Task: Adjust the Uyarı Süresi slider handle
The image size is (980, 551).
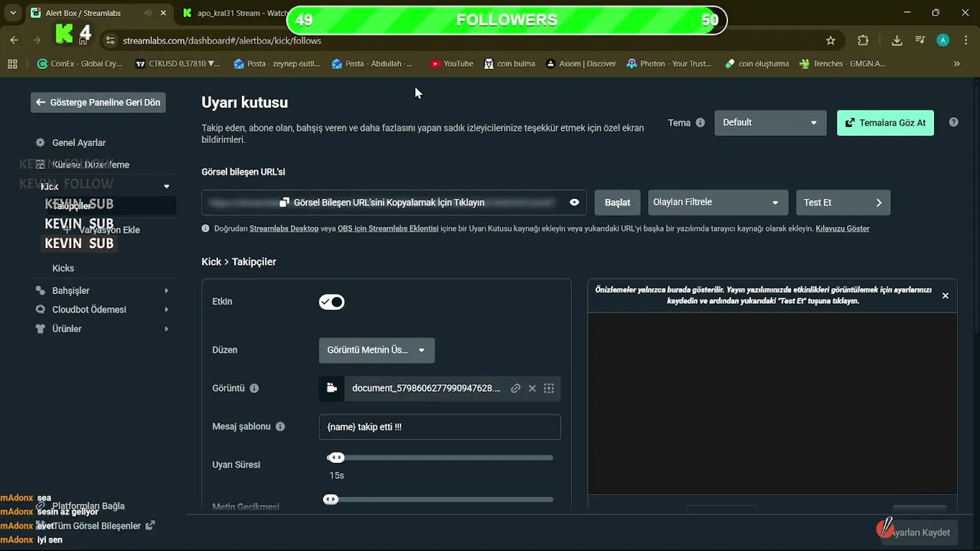Action: [x=336, y=458]
